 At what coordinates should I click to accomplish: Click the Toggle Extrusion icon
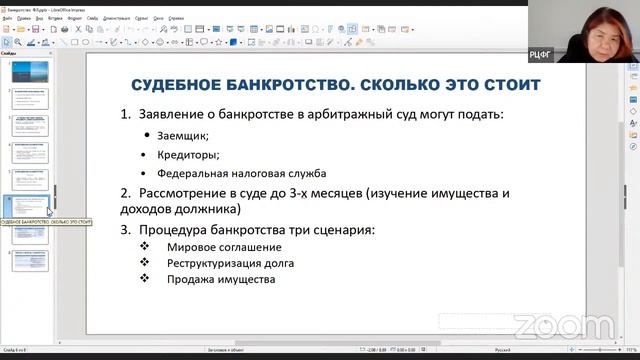click(x=371, y=42)
